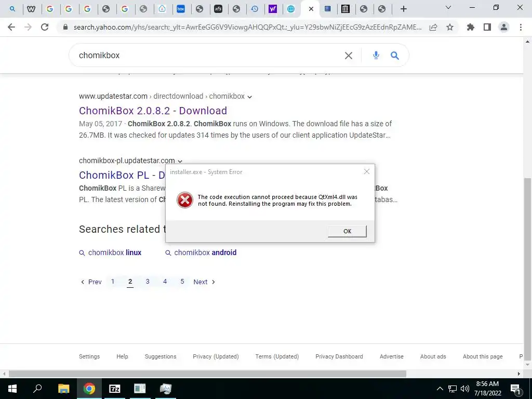The height and width of the screenshot is (399, 532).
Task: Click the horizontal page scrollbar thumb
Action: [x=208, y=374]
